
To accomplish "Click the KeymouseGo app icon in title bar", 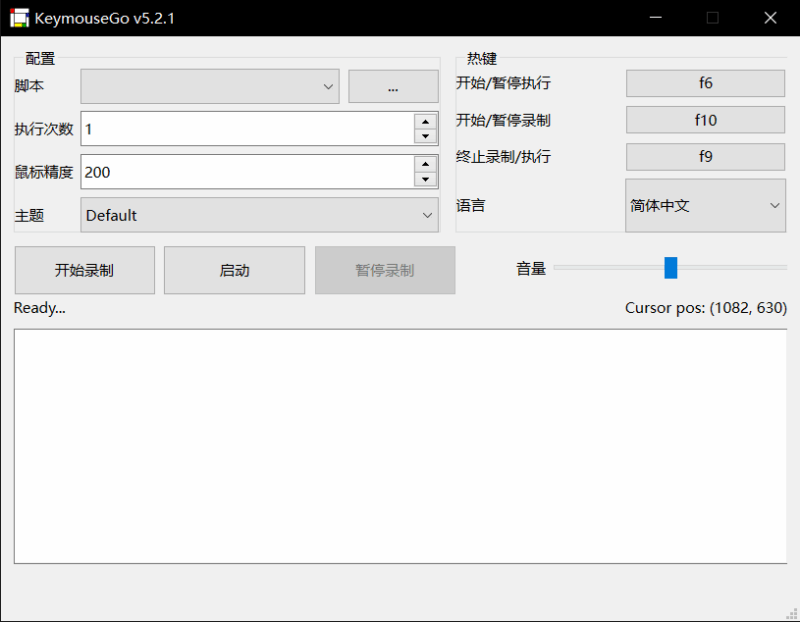I will [x=19, y=18].
